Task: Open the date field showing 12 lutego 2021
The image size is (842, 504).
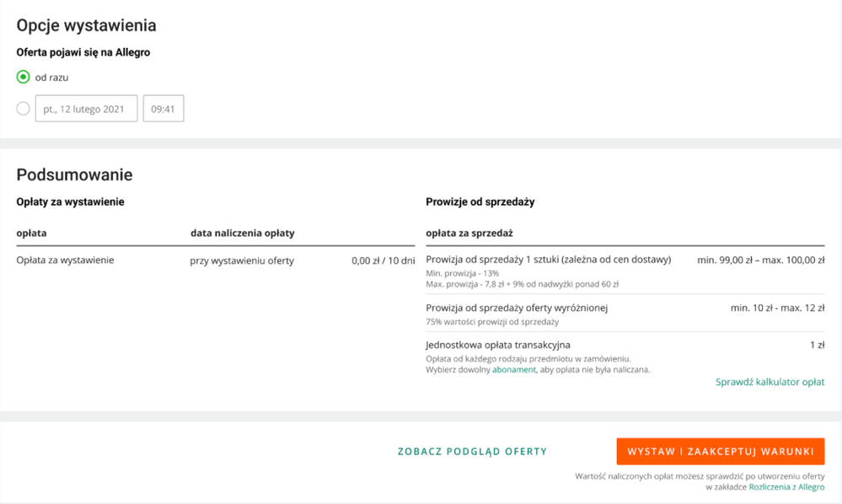Action: point(86,109)
